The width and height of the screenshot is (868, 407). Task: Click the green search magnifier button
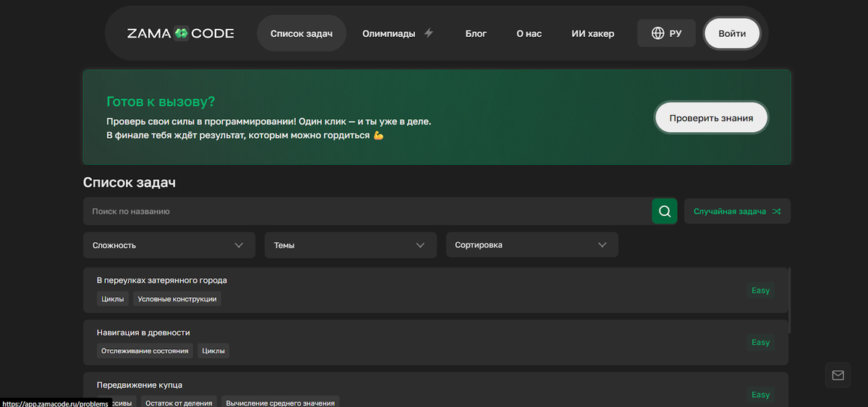coord(665,211)
